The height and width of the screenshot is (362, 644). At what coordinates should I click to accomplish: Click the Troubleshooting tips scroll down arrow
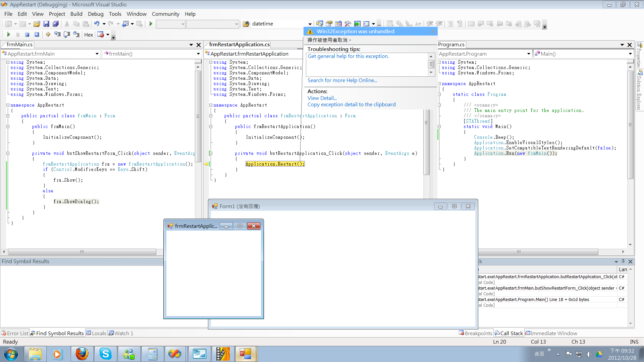pos(431,73)
